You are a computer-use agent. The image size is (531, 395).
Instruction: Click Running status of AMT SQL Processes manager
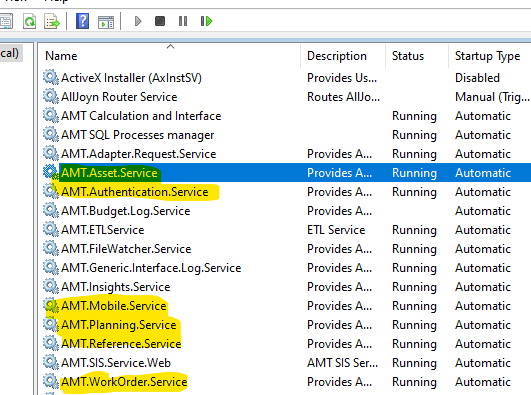coord(414,135)
